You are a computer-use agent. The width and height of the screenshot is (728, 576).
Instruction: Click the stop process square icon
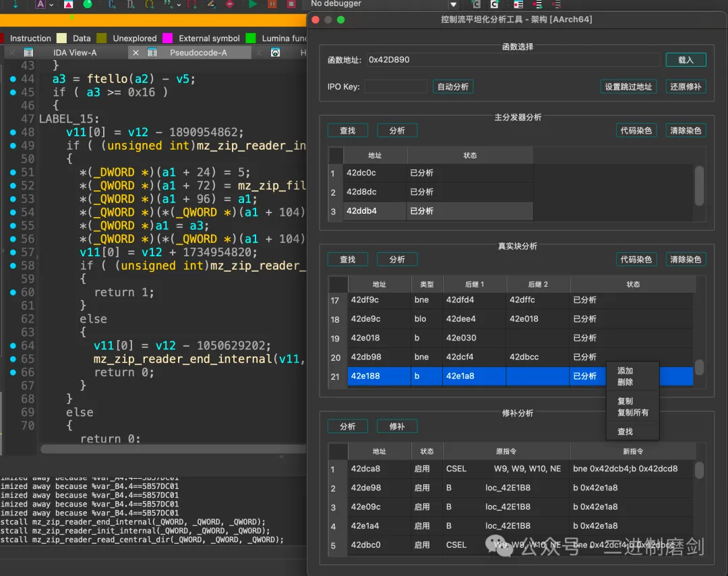tap(291, 4)
